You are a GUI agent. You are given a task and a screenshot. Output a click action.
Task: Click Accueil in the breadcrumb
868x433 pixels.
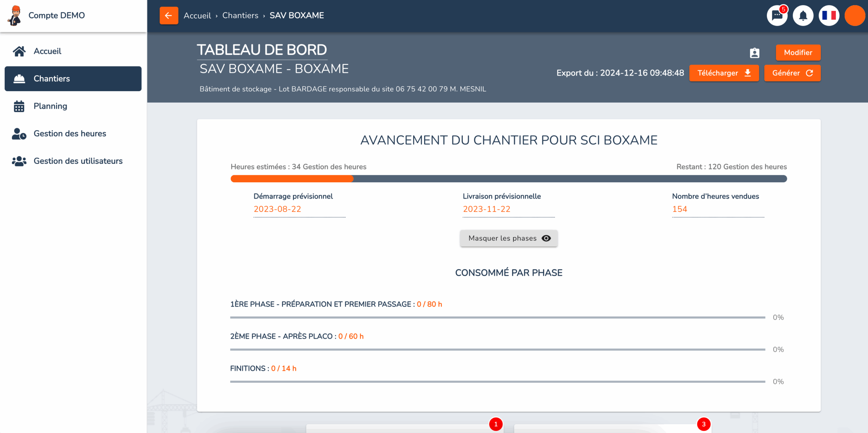pos(197,16)
